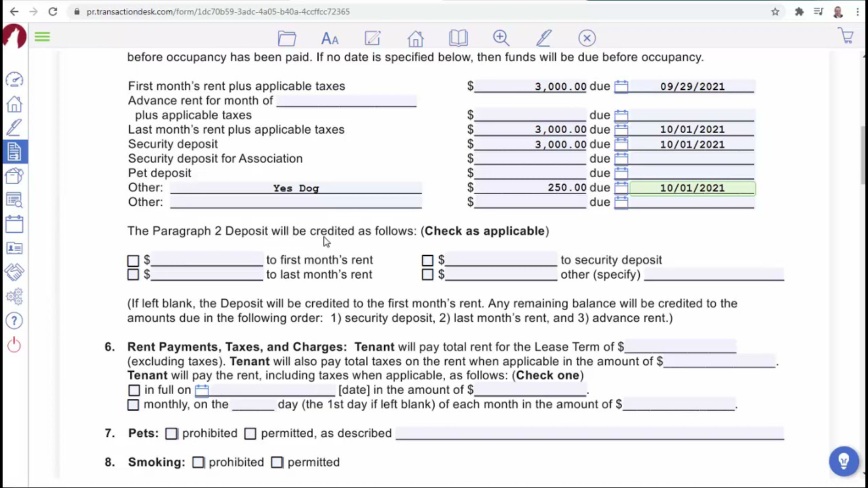Click the total rent for Lease Term field

[680, 347]
